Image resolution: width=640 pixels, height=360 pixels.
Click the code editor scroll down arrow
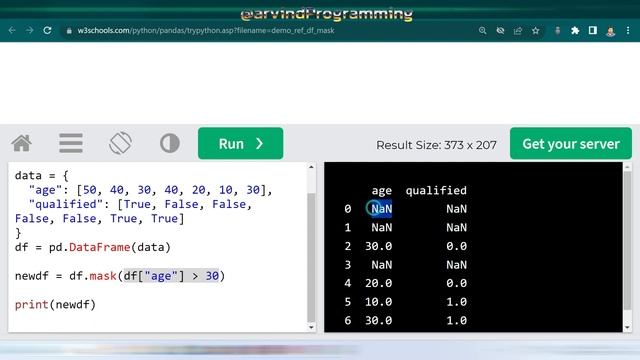(311, 327)
